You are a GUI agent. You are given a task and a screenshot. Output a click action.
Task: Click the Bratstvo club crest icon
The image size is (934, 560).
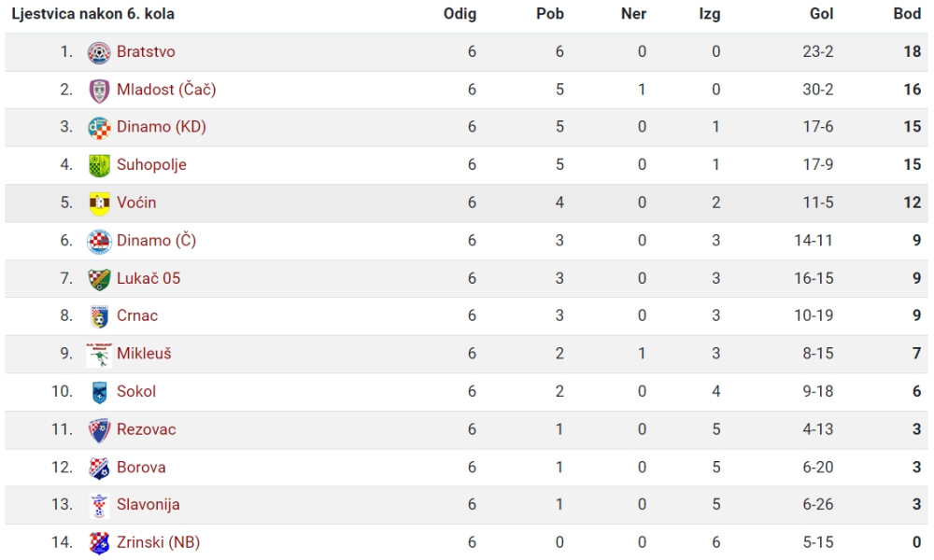[x=99, y=52]
